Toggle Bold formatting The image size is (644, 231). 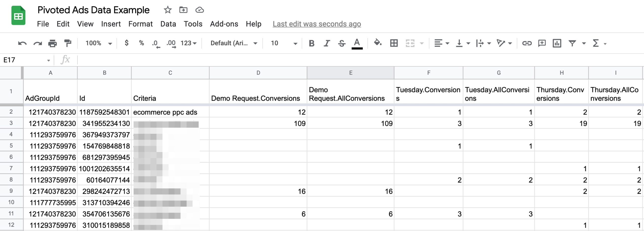point(311,43)
